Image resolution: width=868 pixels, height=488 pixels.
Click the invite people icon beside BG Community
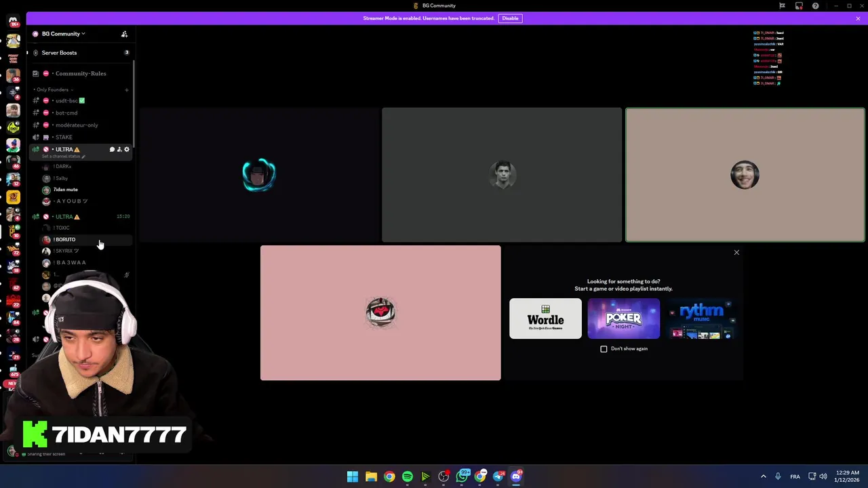coord(124,34)
